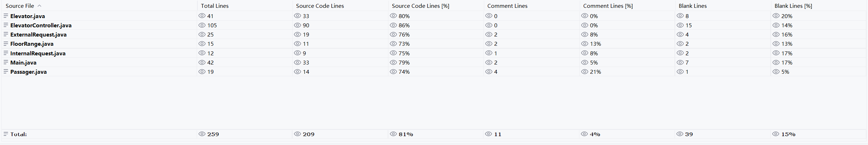
Task: Click eye icon for Elevator.java total lines 41
Action: pos(202,16)
